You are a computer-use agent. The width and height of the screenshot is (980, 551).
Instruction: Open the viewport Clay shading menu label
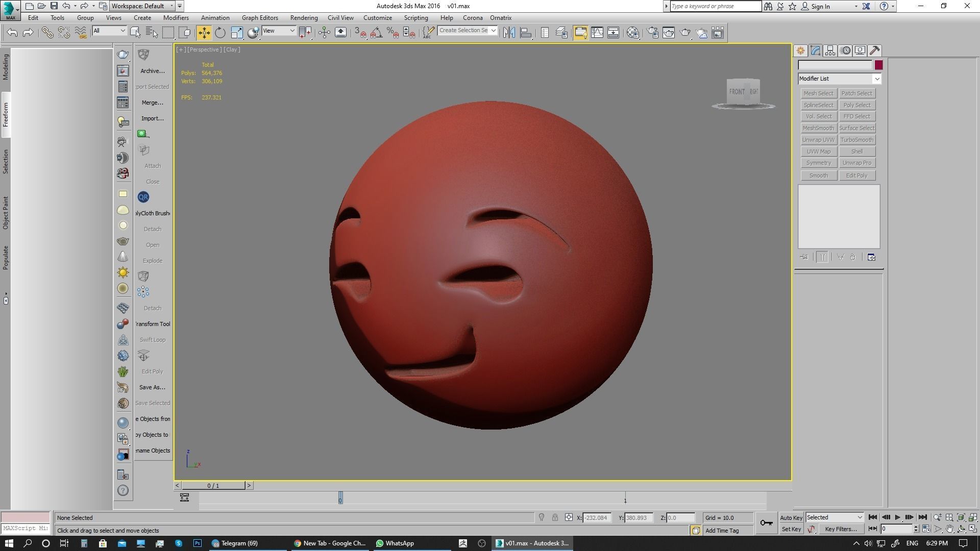(x=232, y=49)
